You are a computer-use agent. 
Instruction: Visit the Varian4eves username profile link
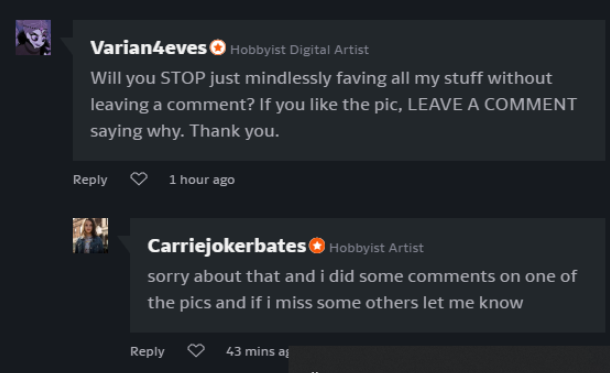point(149,48)
